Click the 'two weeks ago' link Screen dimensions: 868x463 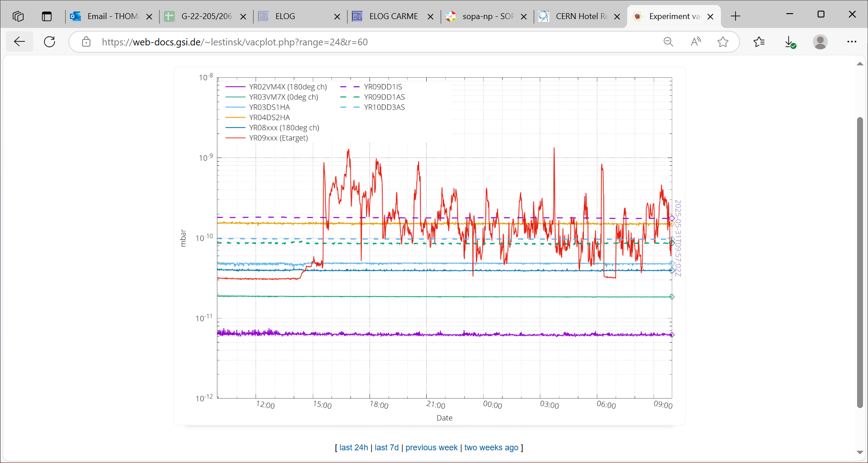491,448
